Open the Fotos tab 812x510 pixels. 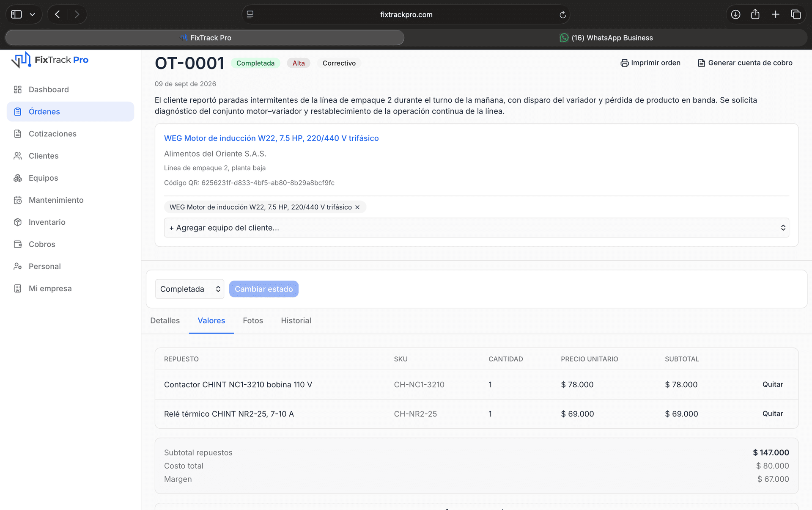pyautogui.click(x=253, y=321)
